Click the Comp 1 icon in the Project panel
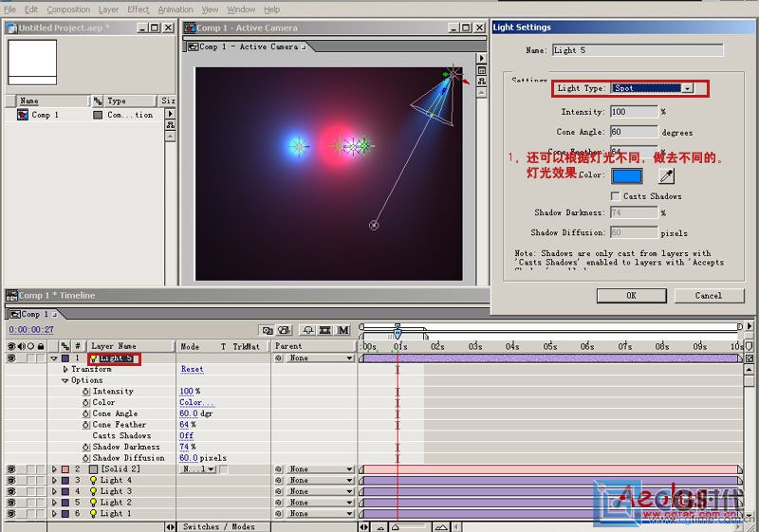 tap(23, 115)
